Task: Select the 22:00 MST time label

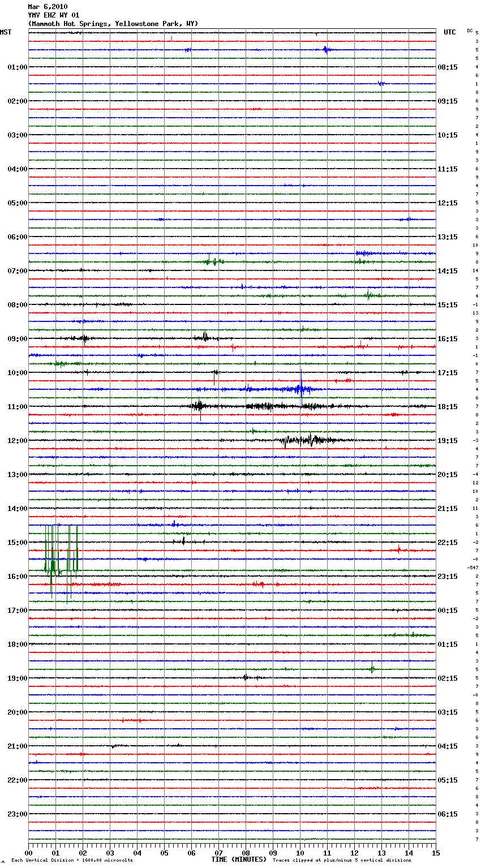Action: tap(18, 780)
